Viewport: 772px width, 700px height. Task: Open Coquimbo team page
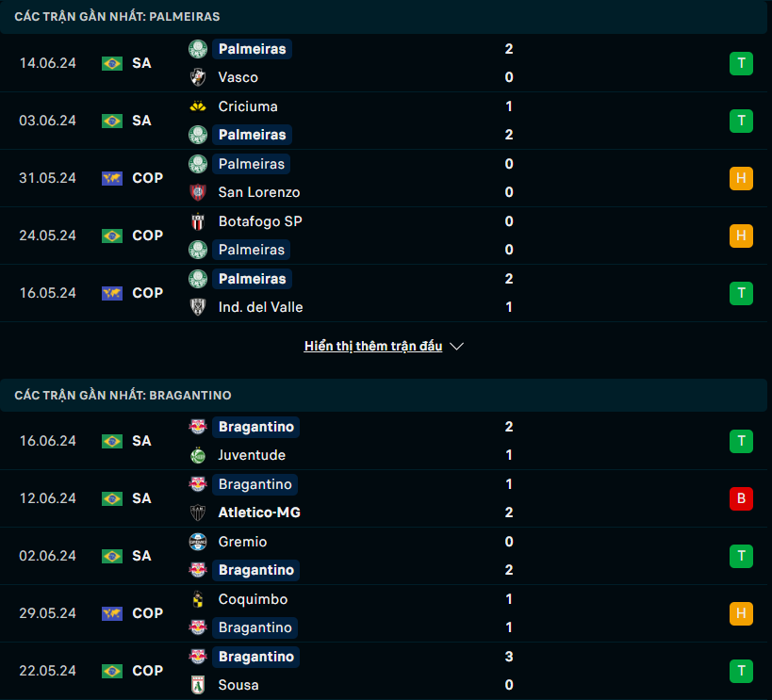pos(253,599)
